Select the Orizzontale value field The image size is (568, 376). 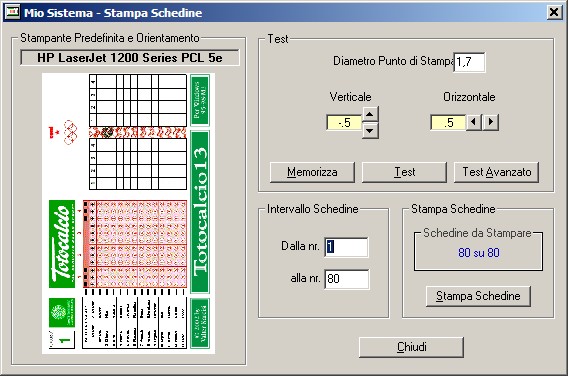448,123
